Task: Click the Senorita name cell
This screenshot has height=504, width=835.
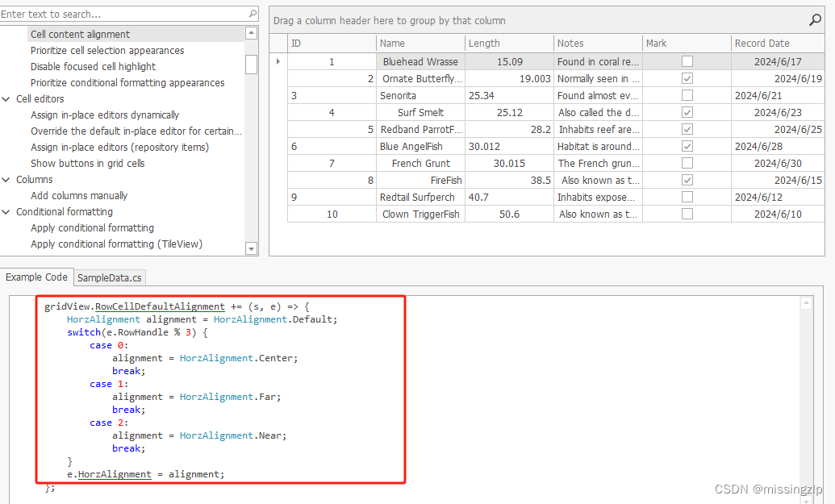Action: pyautogui.click(x=420, y=95)
